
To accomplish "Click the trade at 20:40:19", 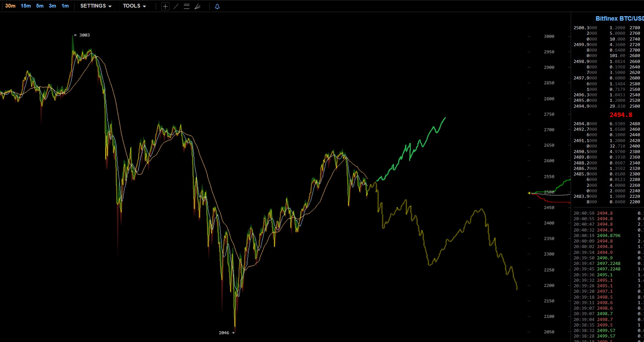I will click(609, 236).
